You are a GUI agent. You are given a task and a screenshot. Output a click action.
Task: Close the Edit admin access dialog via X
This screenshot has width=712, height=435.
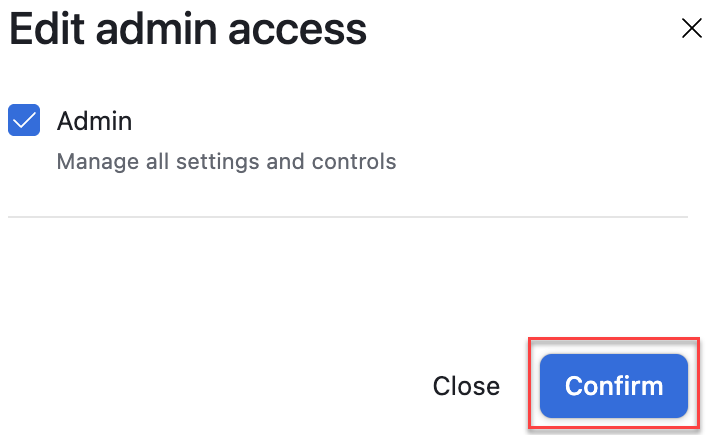click(691, 28)
